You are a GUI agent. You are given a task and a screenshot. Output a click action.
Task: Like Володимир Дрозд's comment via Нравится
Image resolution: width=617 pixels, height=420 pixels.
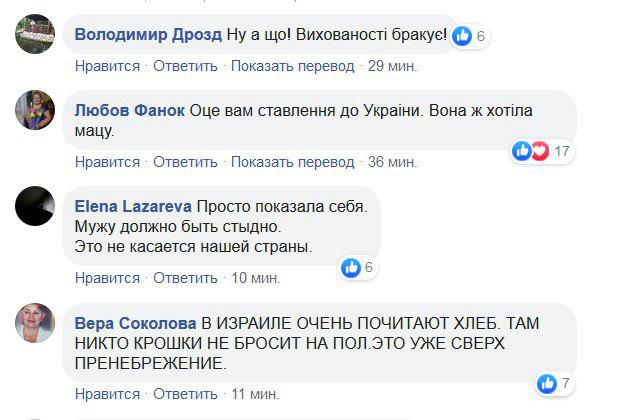[x=107, y=66]
